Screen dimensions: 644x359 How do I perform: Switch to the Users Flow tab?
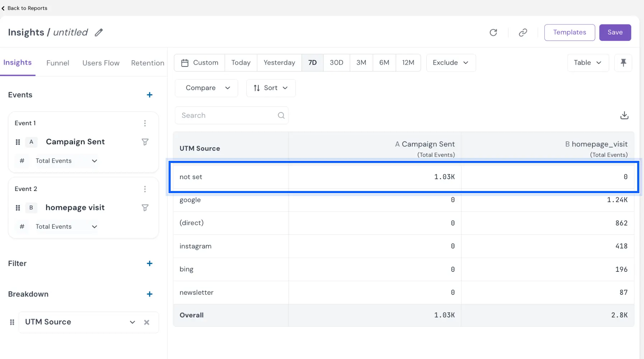coord(101,63)
